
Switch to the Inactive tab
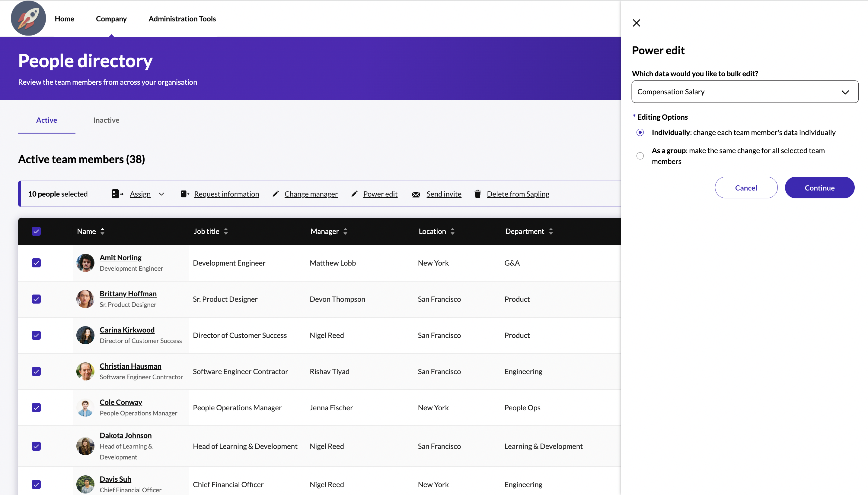[106, 120]
